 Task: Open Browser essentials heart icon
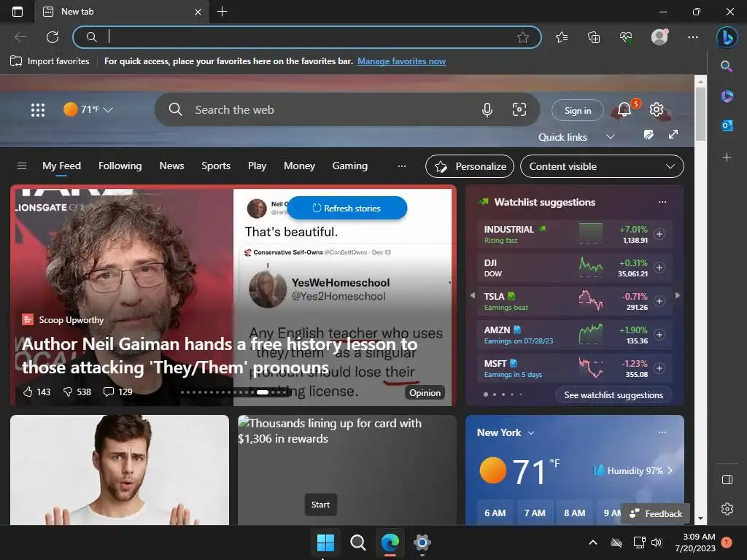[625, 37]
